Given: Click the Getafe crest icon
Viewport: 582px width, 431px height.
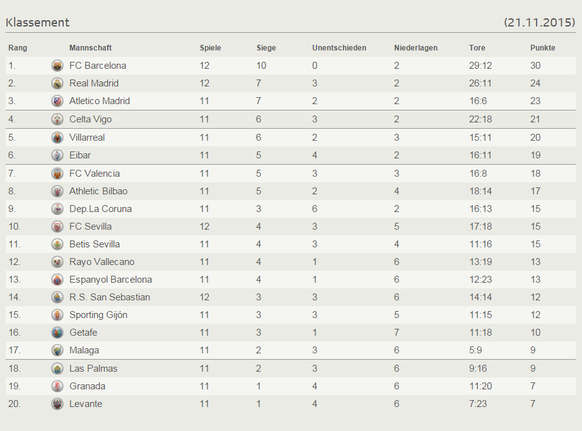Looking at the screenshot, I should (x=57, y=333).
